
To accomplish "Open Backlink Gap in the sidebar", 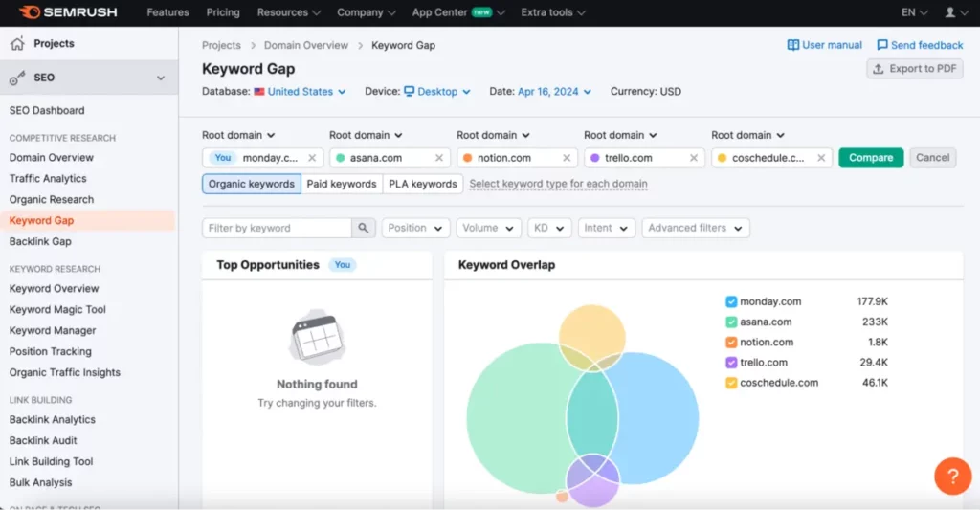I will click(x=40, y=241).
